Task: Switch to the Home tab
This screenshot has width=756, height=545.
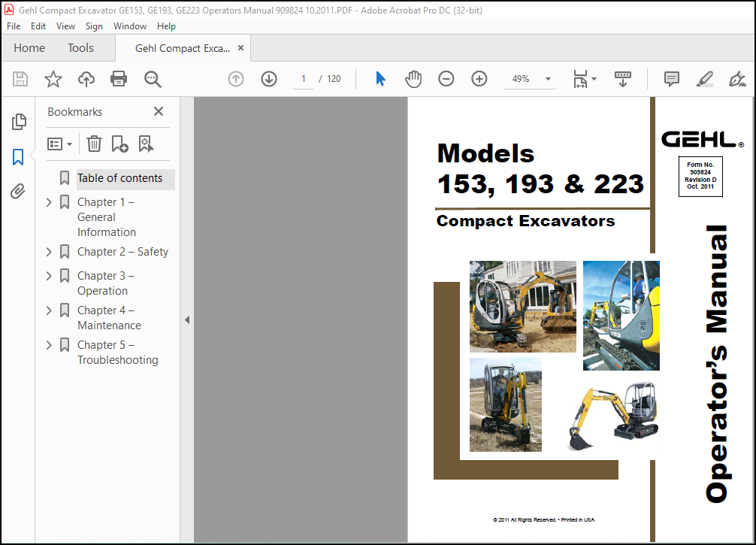Action: pyautogui.click(x=29, y=48)
